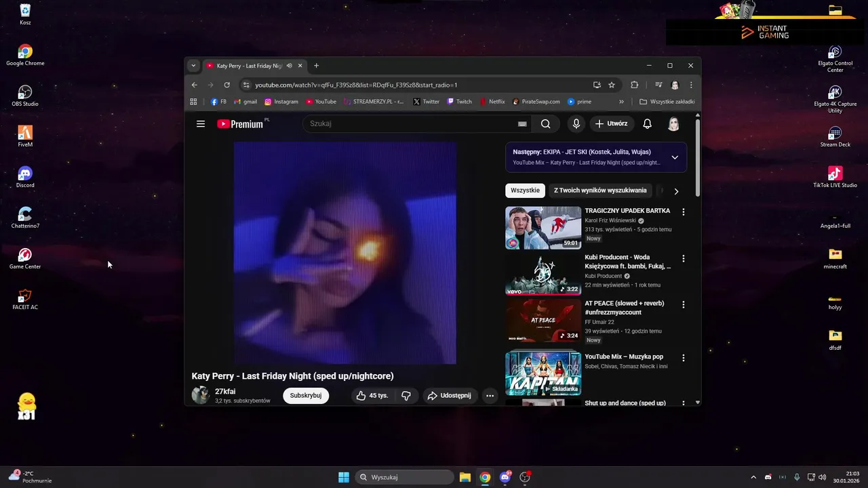
Task: Click the install app icon in address bar
Action: (x=597, y=85)
